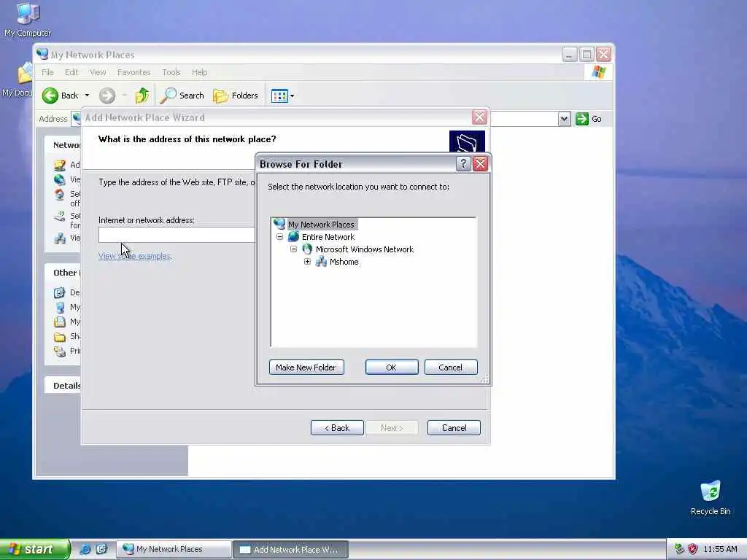The width and height of the screenshot is (747, 560).
Task: Expand the Mshome node
Action: pos(307,262)
